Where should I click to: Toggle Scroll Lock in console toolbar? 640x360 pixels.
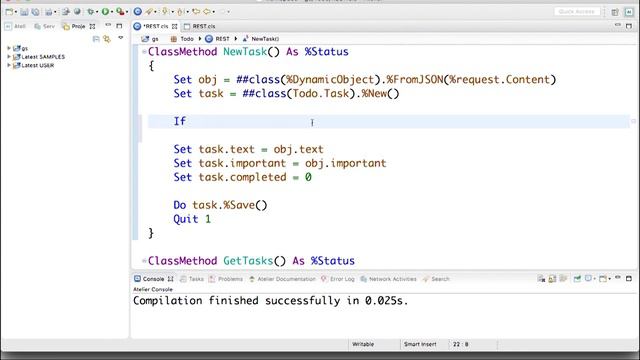click(x=552, y=279)
